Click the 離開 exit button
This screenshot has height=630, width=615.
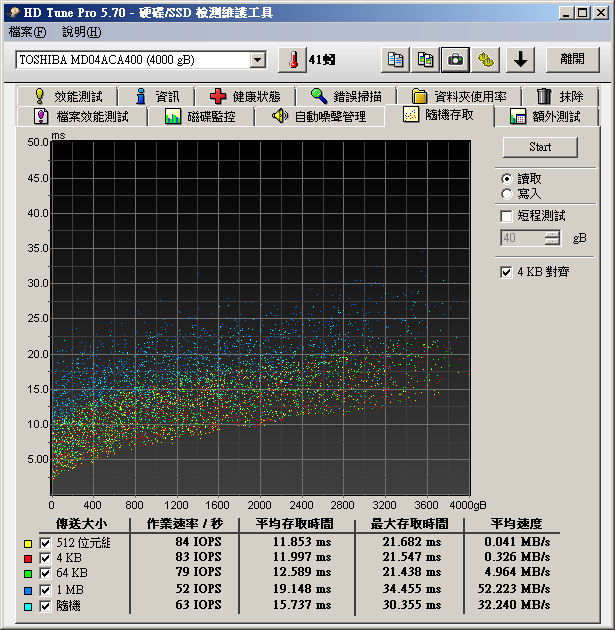[x=572, y=60]
